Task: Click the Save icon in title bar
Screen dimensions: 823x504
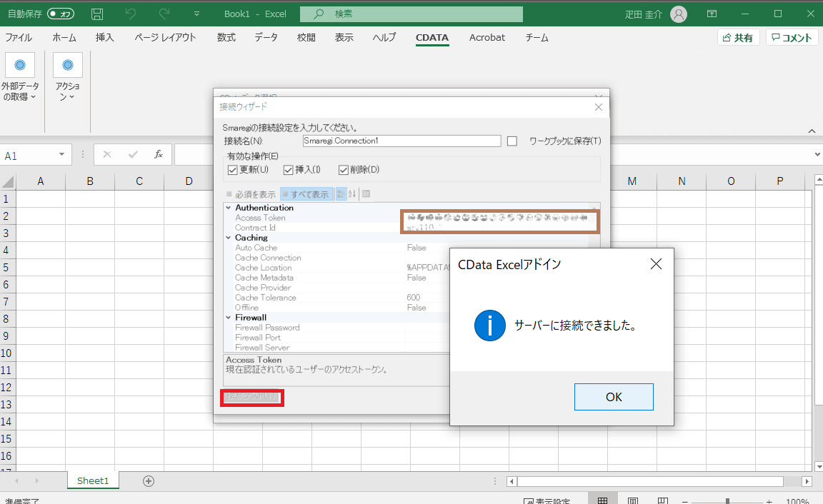Action: pyautogui.click(x=97, y=14)
